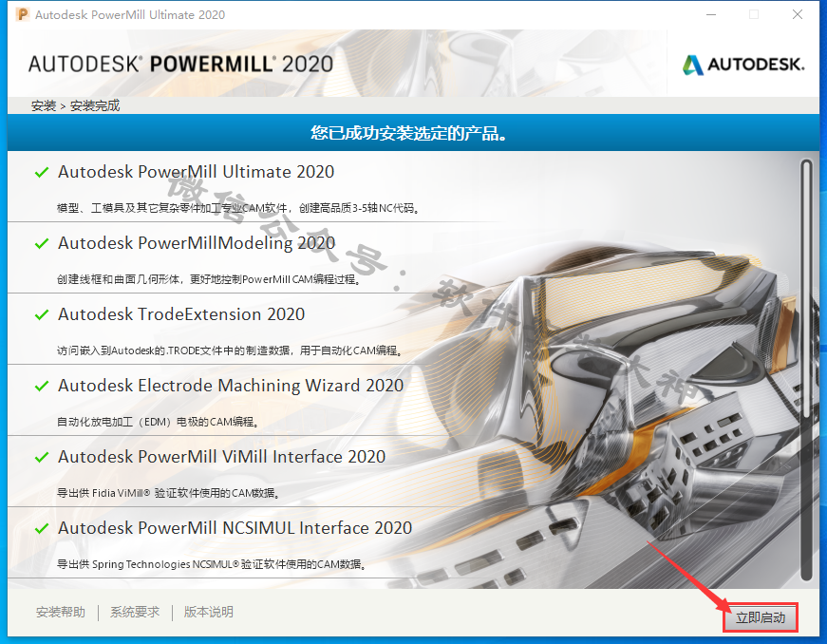Image resolution: width=827 pixels, height=644 pixels.
Task: Click the checkmark beside PowerMill NCSIMUL Interface 2020
Action: 42,528
